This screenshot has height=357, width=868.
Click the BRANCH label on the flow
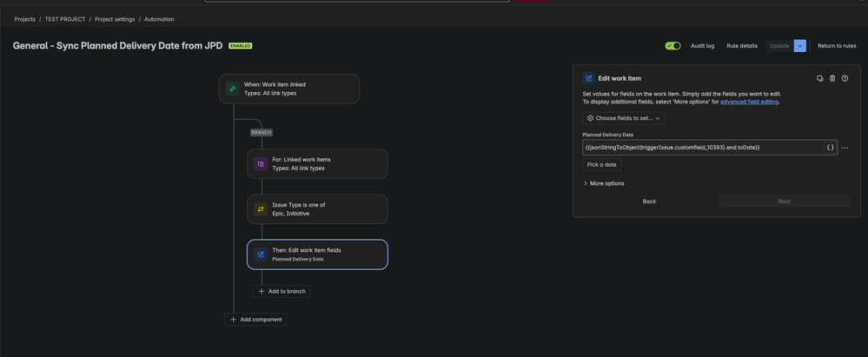click(262, 133)
